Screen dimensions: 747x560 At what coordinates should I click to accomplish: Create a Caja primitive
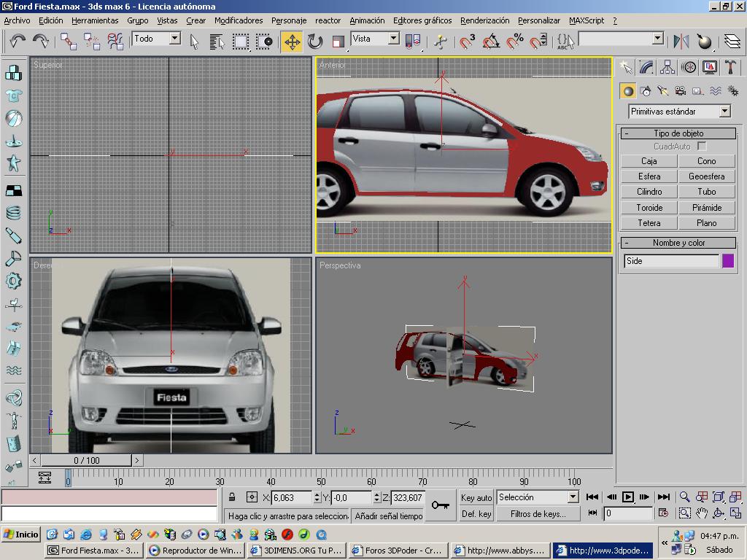point(649,161)
